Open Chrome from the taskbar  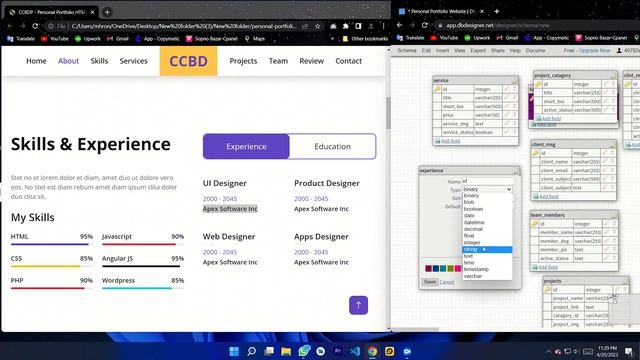click(372, 351)
